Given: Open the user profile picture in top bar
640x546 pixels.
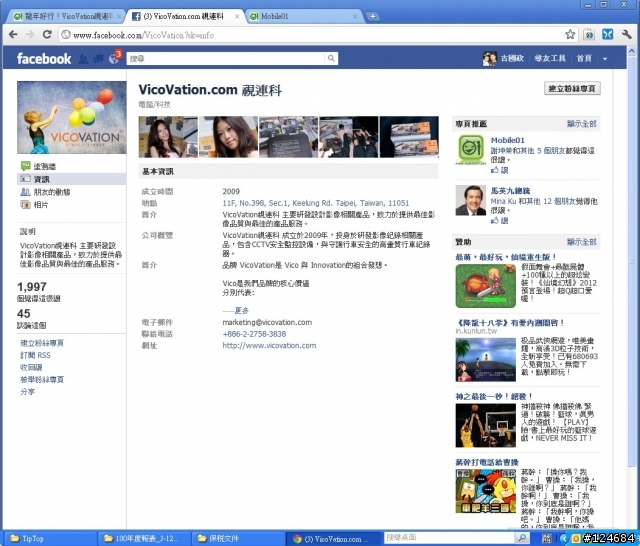Looking at the screenshot, I should (x=489, y=59).
